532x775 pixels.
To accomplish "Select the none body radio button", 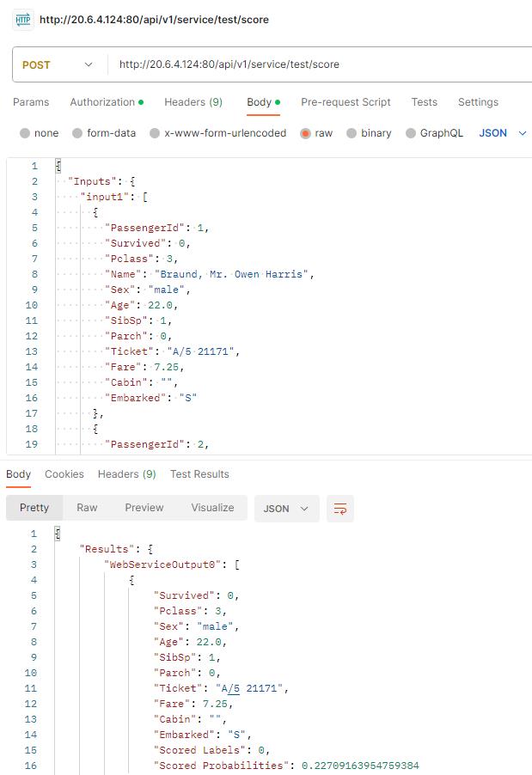I will [x=25, y=133].
